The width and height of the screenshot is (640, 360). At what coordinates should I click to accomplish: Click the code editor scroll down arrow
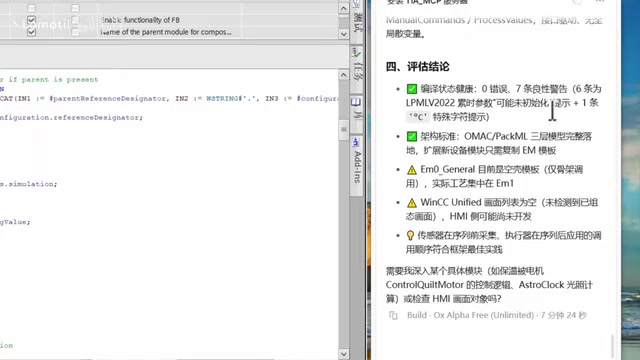click(x=344, y=354)
